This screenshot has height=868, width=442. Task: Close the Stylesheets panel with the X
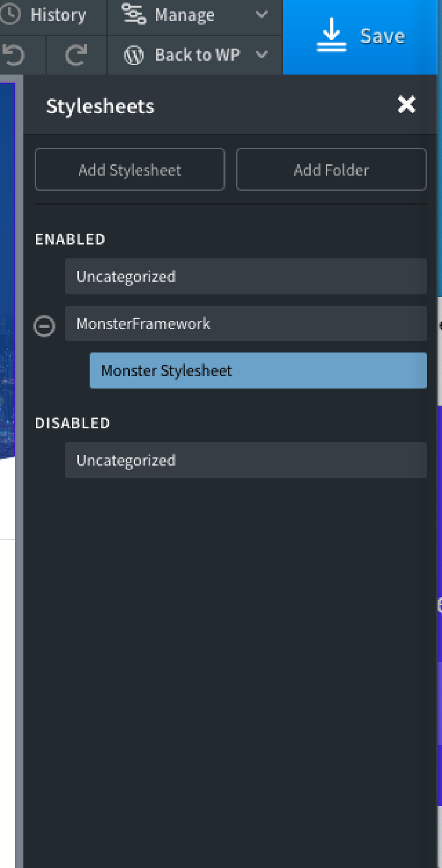(x=407, y=105)
